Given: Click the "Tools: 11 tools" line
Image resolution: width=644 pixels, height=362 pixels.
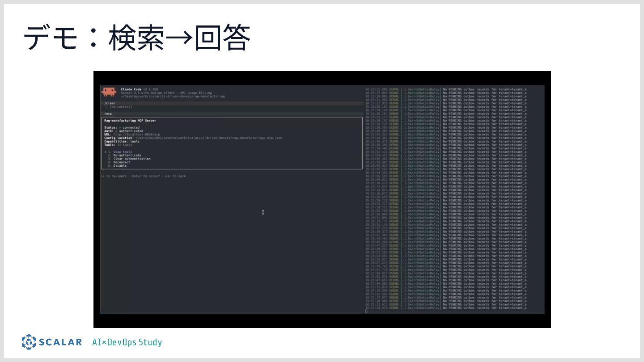Looking at the screenshot, I should pos(118,145).
